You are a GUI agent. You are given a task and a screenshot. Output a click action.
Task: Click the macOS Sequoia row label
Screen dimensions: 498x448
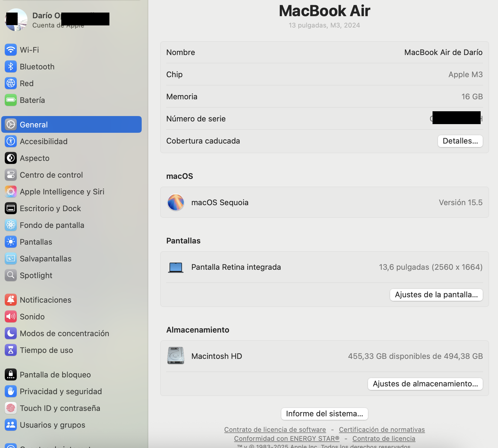tap(220, 202)
